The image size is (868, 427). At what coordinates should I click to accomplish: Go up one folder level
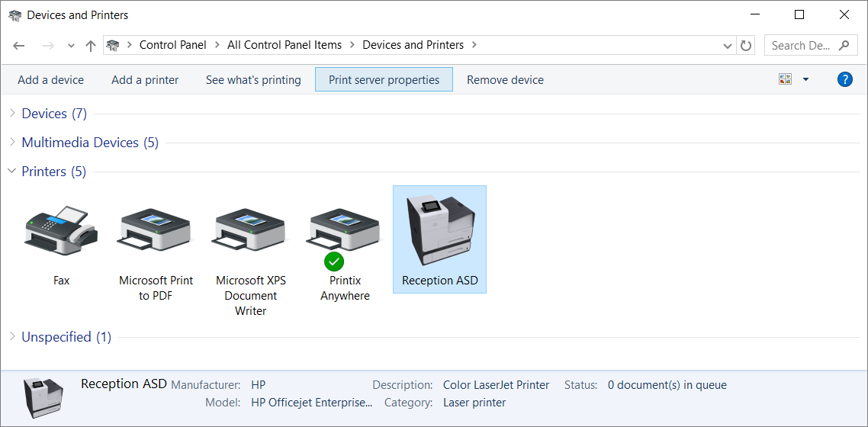coord(91,45)
